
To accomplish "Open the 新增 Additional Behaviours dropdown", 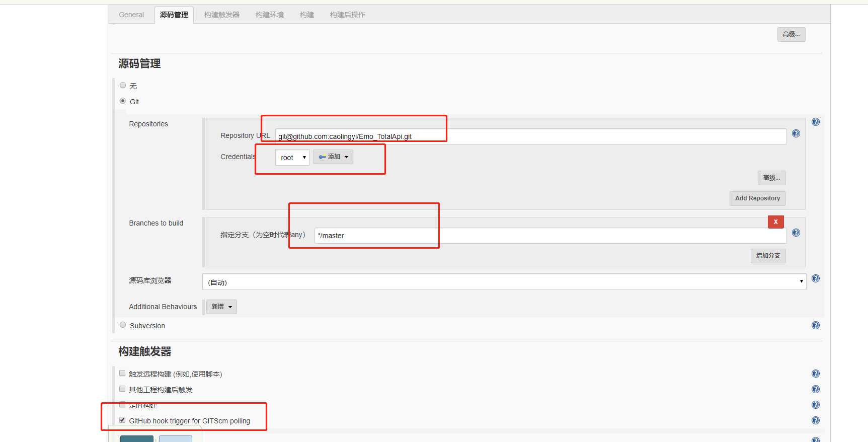I will (221, 307).
